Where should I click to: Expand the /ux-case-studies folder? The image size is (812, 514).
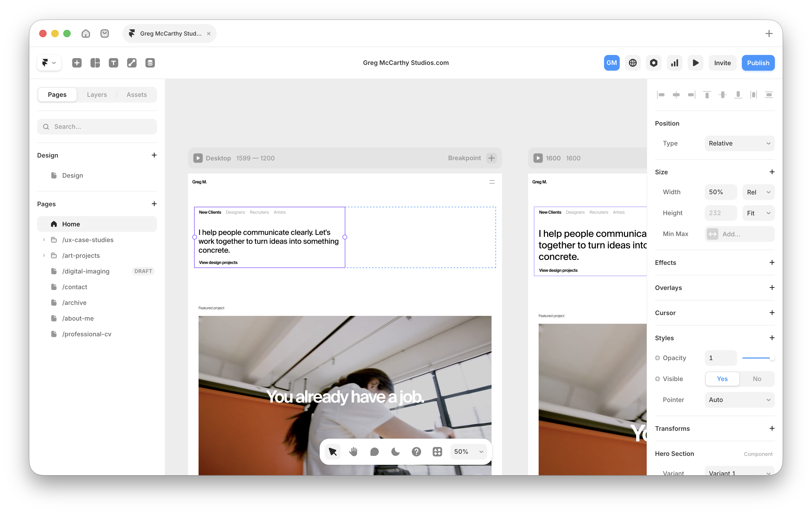pos(44,239)
